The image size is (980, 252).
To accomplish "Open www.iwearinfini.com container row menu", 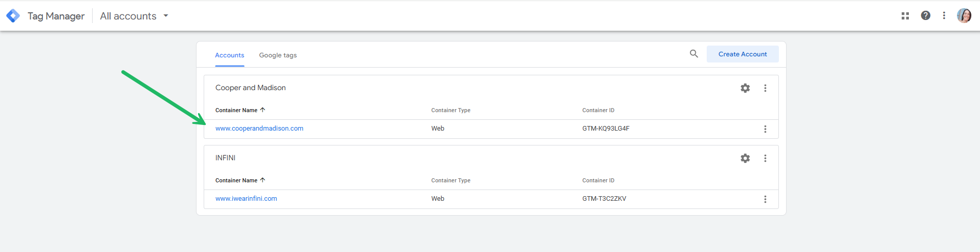I will [x=765, y=199].
